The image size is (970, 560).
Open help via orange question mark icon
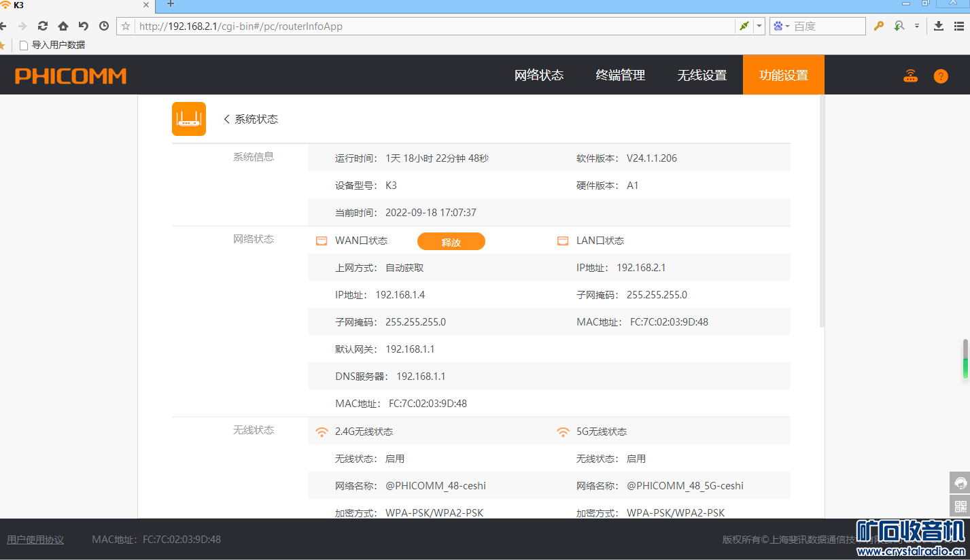[x=941, y=75]
